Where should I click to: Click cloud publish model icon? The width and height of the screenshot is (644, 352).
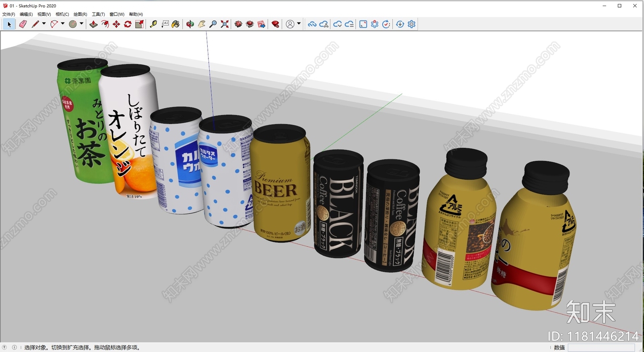pos(337,24)
